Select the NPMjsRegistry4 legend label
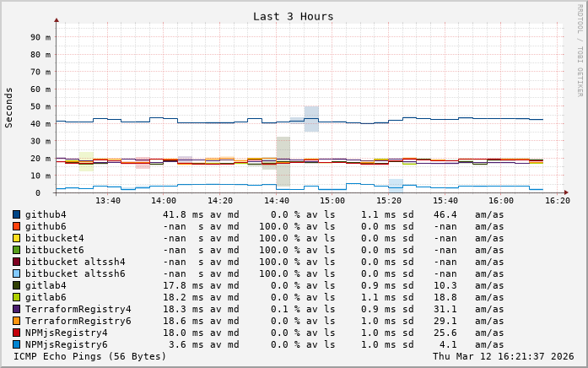The height and width of the screenshot is (368, 588). 66,333
